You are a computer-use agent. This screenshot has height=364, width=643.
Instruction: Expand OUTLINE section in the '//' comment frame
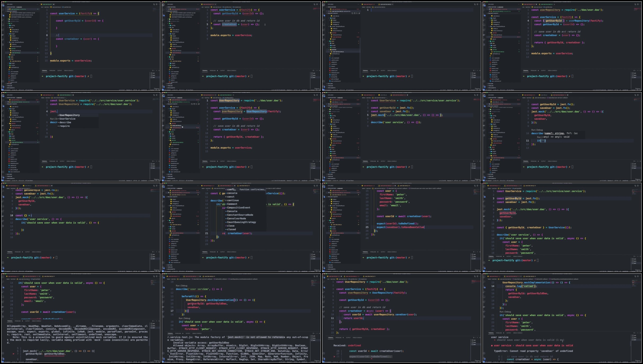click(9, 84)
